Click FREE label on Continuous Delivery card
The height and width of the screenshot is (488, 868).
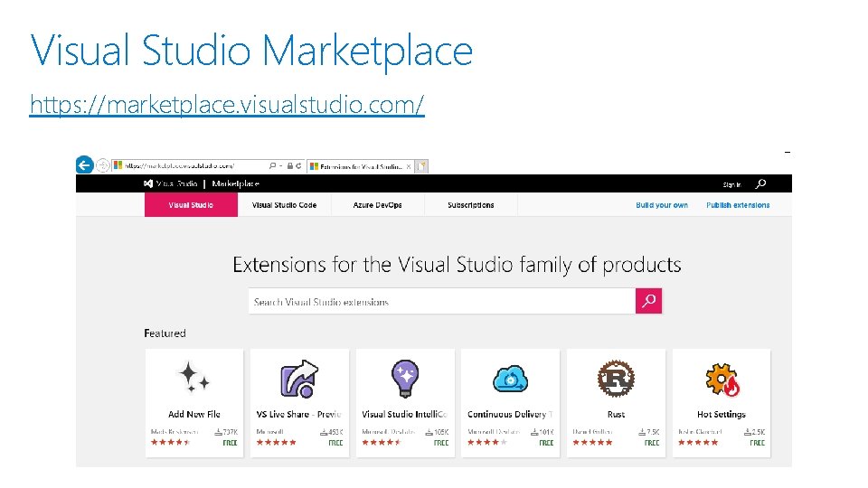pyautogui.click(x=546, y=443)
